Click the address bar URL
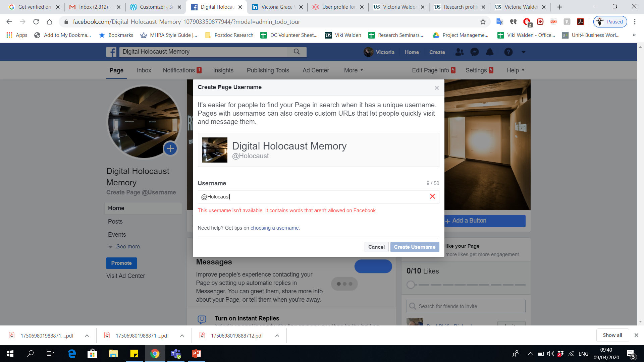Viewport: 644px width, 362px height. pyautogui.click(x=186, y=22)
